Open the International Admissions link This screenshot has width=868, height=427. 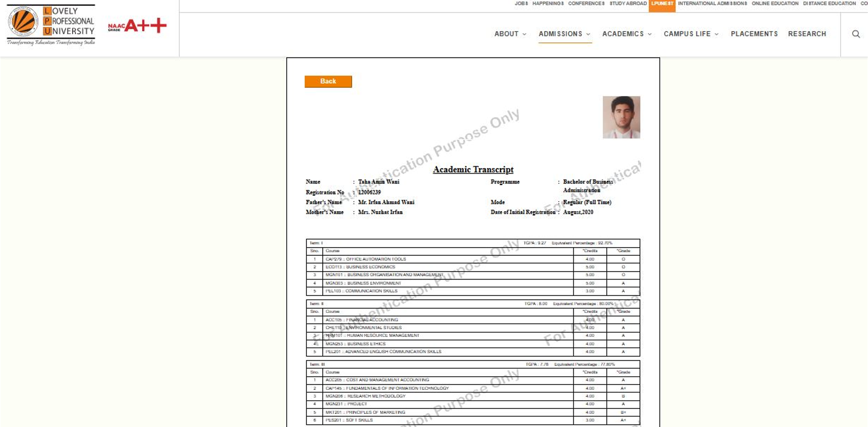712,4
